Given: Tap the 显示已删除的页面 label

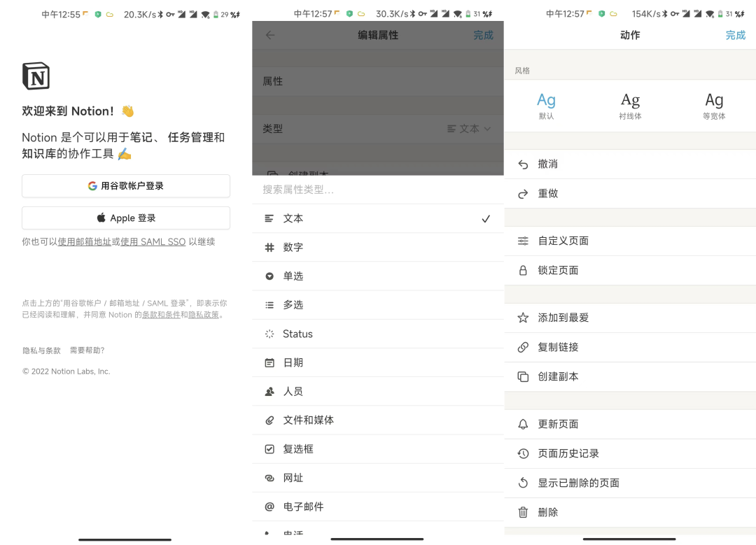Looking at the screenshot, I should 579,483.
